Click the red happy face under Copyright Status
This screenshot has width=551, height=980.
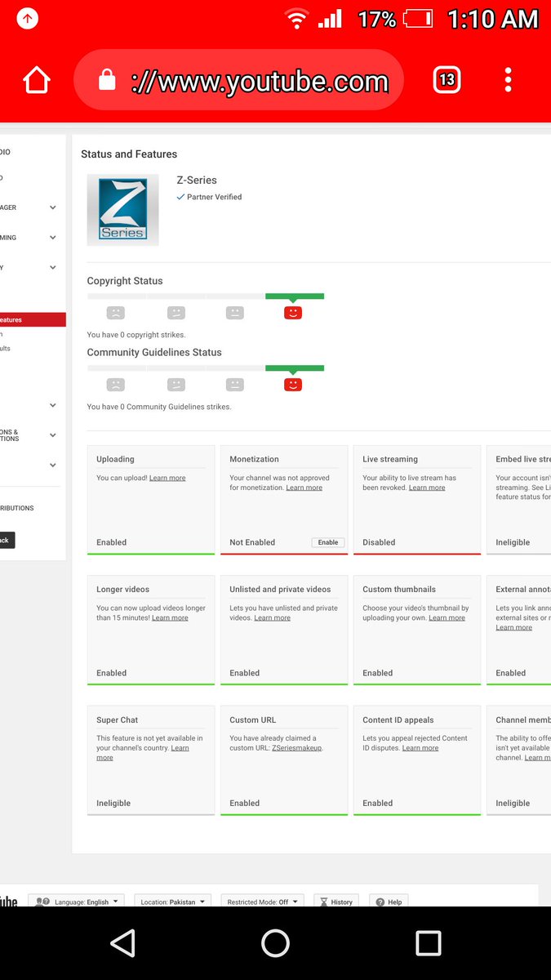tap(293, 312)
